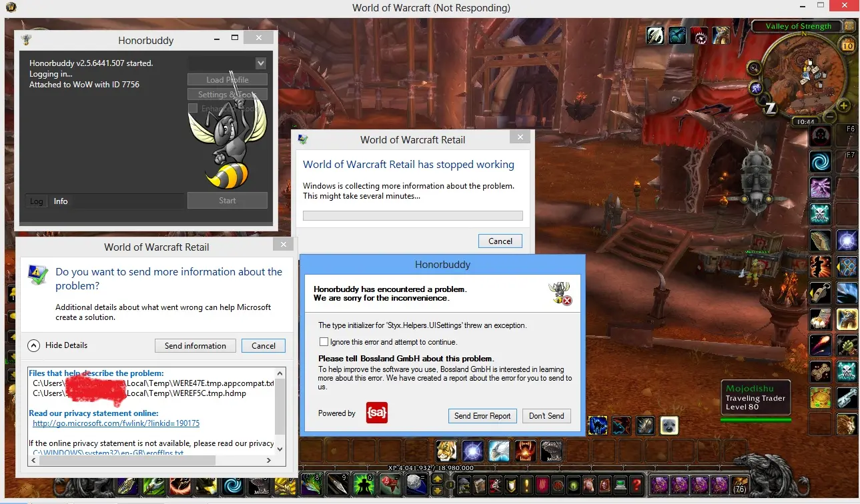Click details pane scroll down arrow
Screen dimensions: 860x504
280,449
